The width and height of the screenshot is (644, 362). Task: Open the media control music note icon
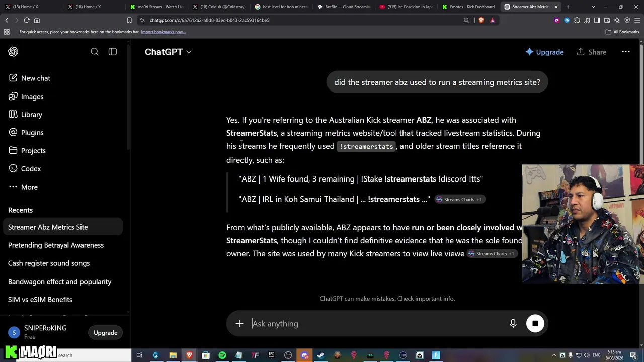(587, 20)
